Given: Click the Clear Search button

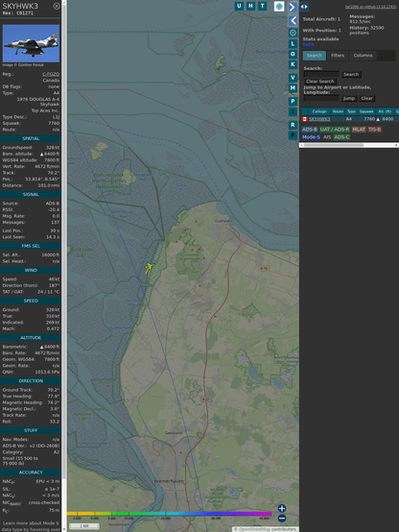Looking at the screenshot, I should (320, 81).
